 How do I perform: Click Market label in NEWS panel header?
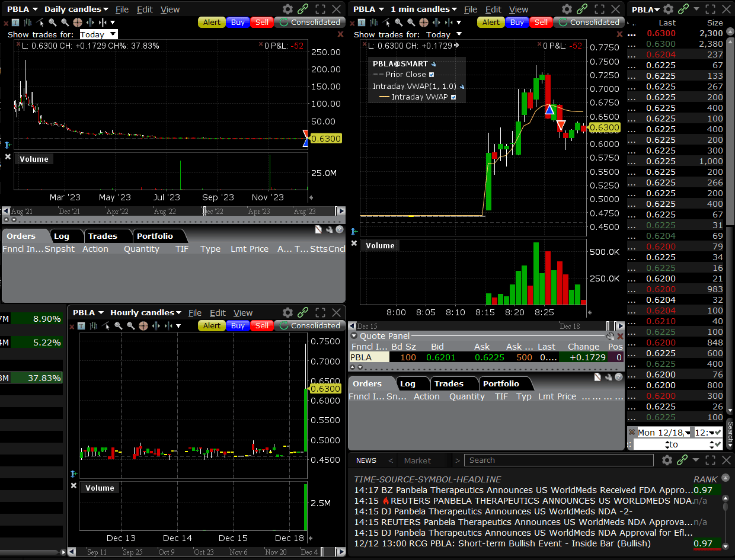417,460
